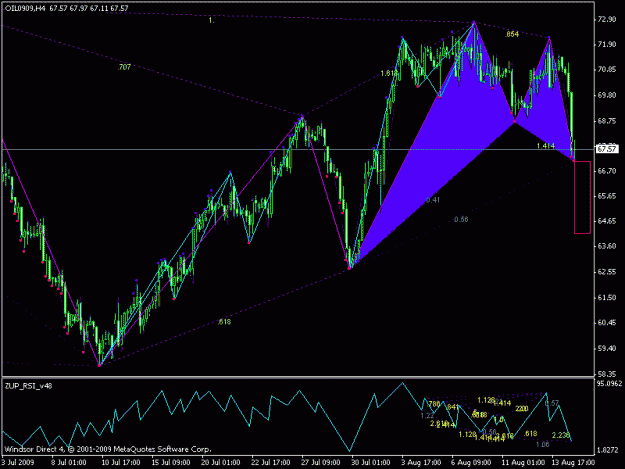Click the 20 Jul 01:00 time label
Viewport: 625px width, 469px height.
click(x=220, y=463)
